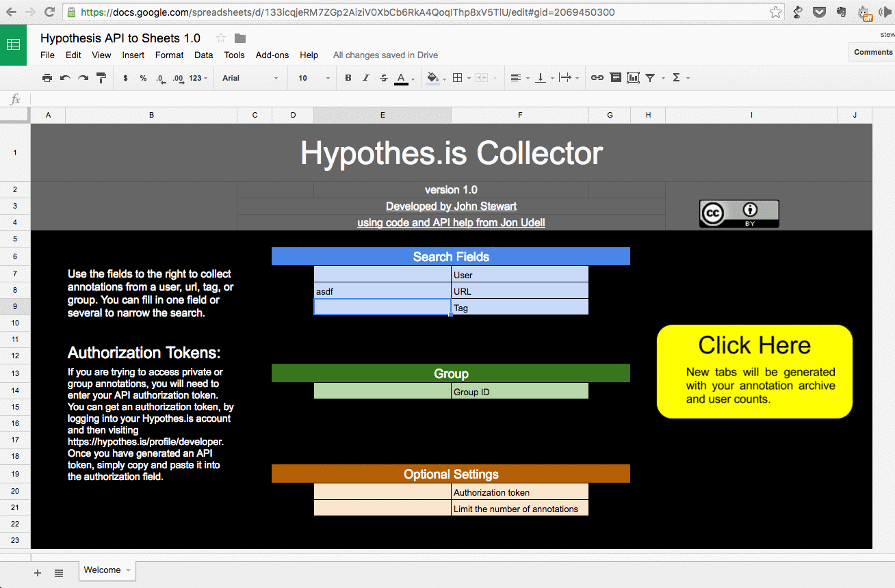
Task: Add a new sheet with plus button
Action: coord(38,573)
